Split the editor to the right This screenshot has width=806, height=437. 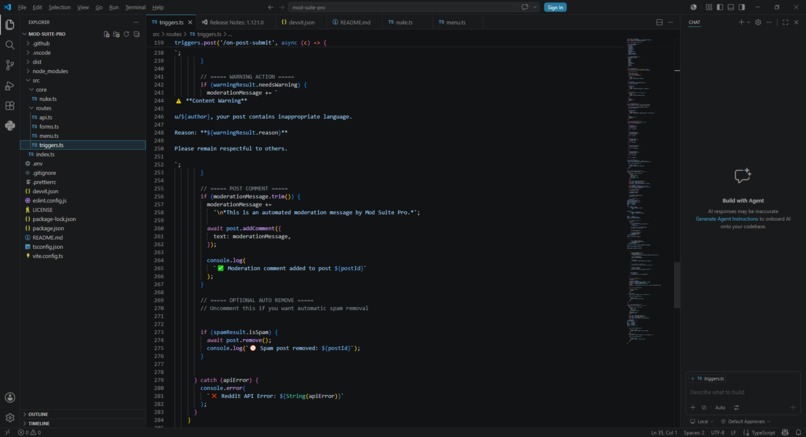coord(660,22)
